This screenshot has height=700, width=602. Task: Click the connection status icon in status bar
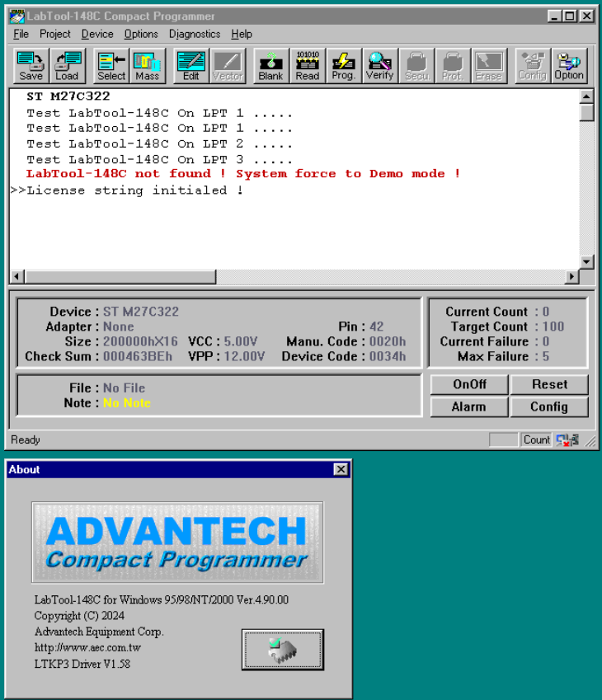coord(567,440)
